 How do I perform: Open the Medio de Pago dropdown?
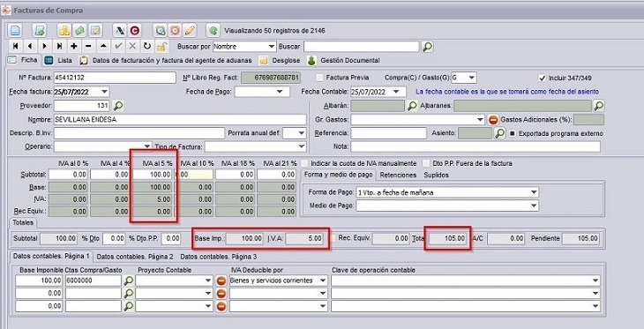pos(534,206)
